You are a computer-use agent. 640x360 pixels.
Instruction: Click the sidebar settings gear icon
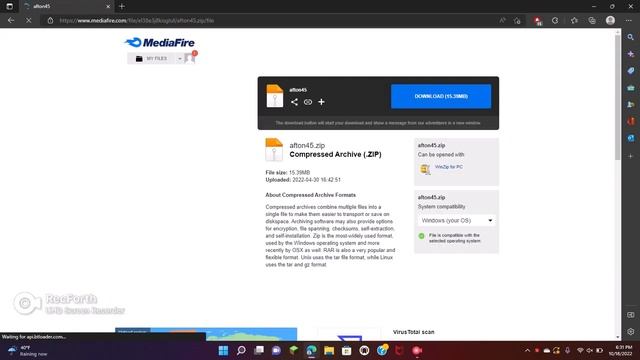click(631, 331)
